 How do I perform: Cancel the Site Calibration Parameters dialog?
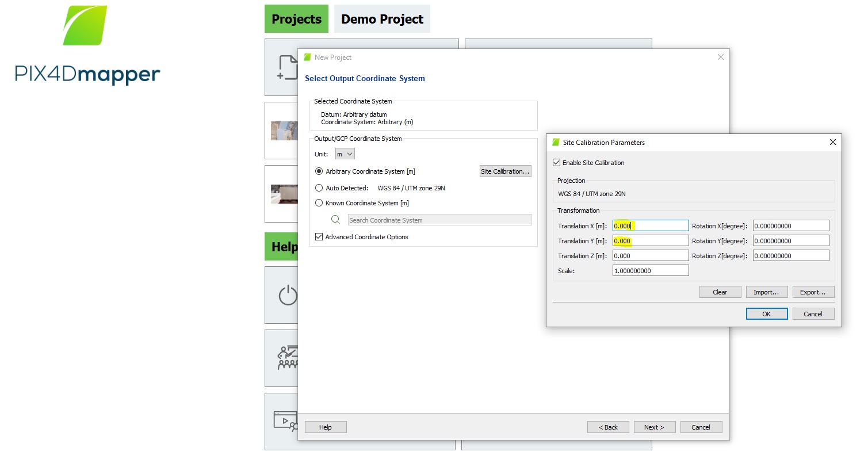pyautogui.click(x=813, y=314)
